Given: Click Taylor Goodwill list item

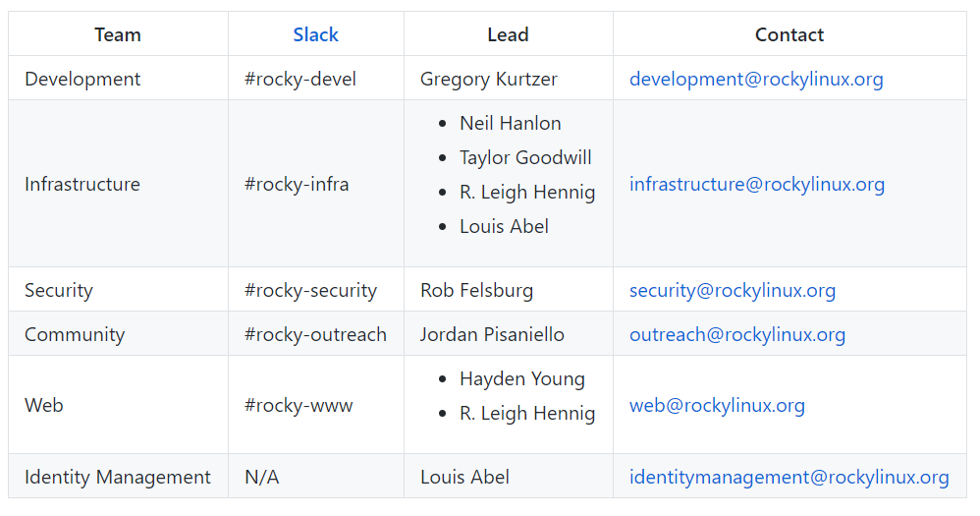Looking at the screenshot, I should (x=525, y=157).
